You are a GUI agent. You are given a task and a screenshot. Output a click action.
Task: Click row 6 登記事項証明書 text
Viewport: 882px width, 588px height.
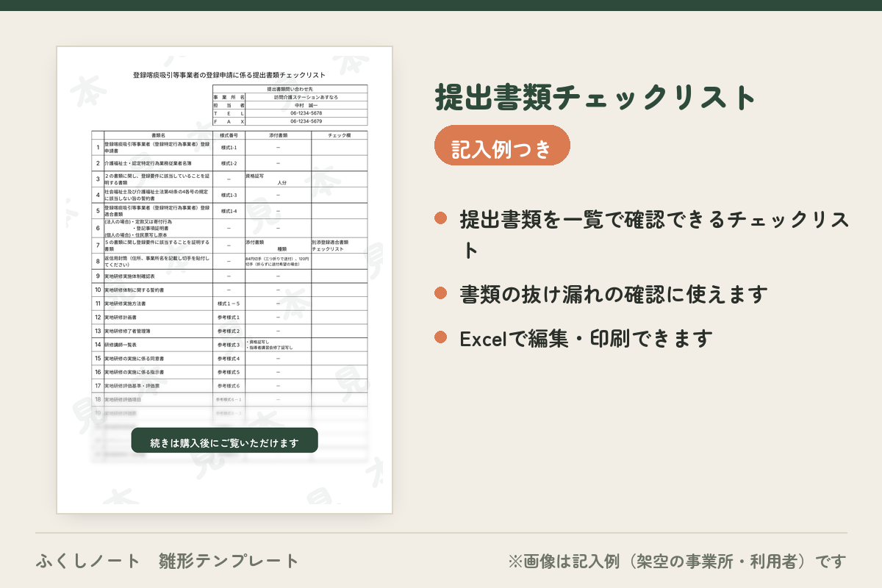point(152,229)
